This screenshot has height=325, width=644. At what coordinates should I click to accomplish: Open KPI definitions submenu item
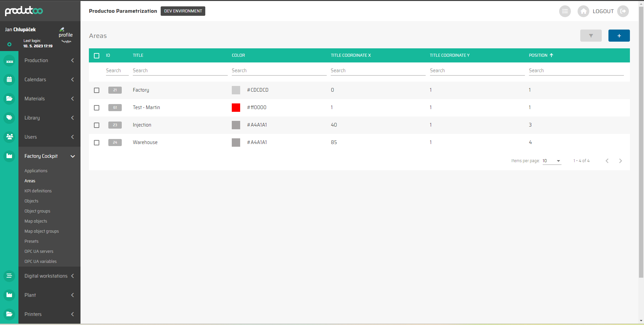point(38,191)
